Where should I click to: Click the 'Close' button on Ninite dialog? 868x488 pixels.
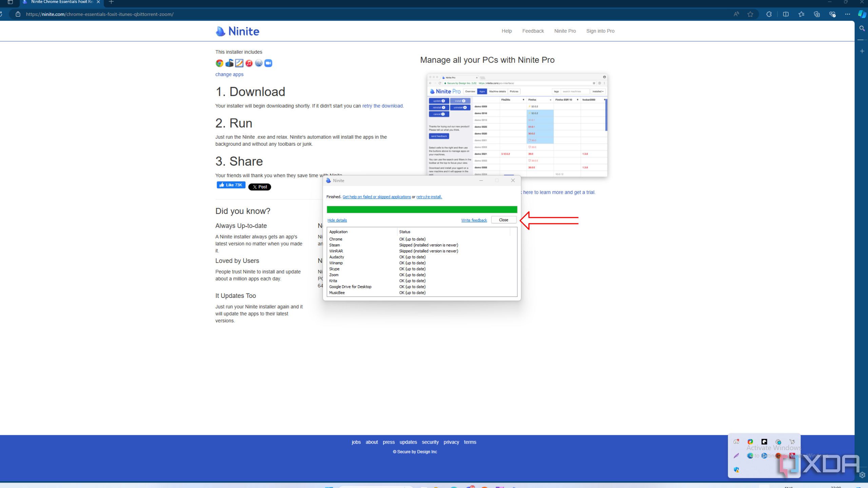(x=504, y=219)
